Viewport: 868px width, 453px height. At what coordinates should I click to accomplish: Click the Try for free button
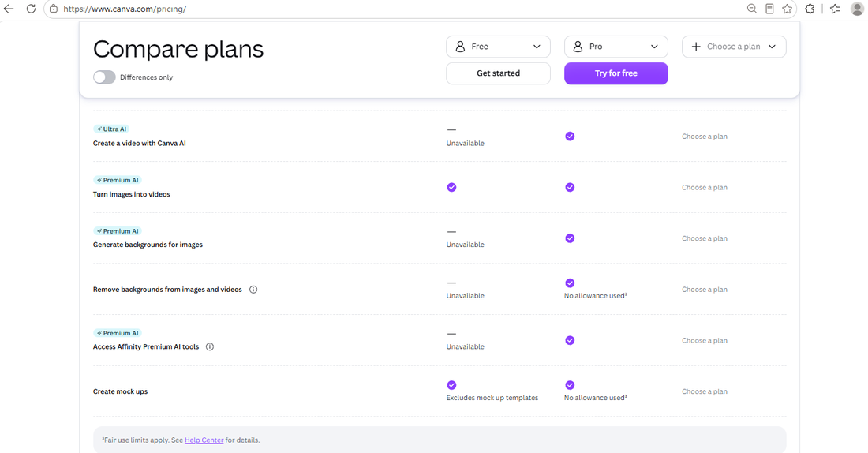coord(616,73)
